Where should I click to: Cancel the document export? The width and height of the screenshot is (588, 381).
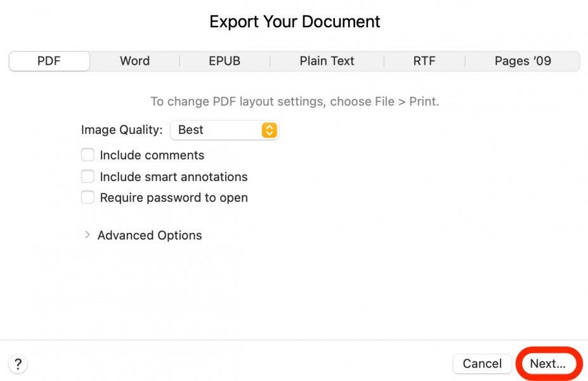point(482,363)
